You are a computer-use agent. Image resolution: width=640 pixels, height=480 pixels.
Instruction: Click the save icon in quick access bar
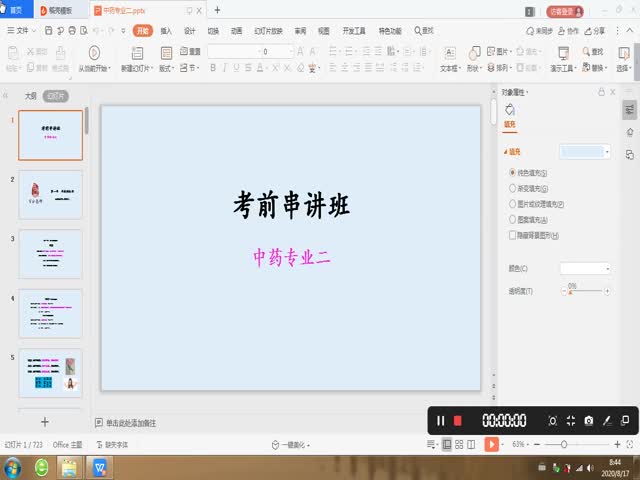(x=48, y=31)
